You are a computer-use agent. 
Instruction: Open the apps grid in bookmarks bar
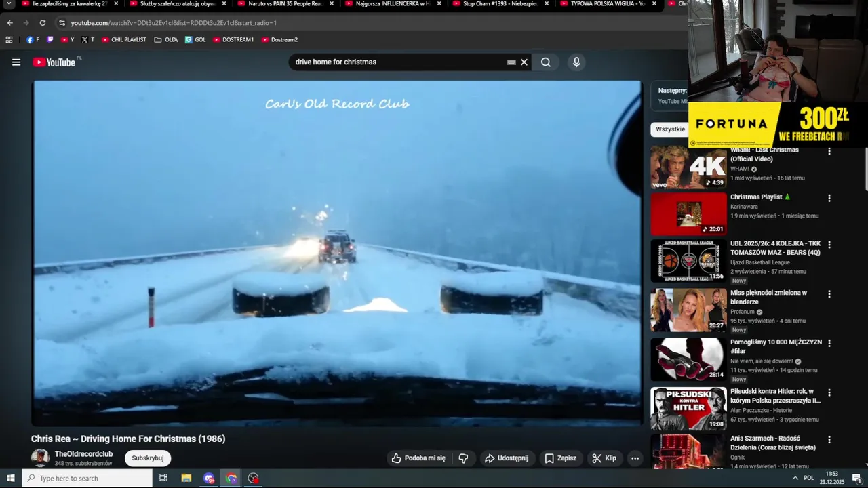tap(9, 40)
